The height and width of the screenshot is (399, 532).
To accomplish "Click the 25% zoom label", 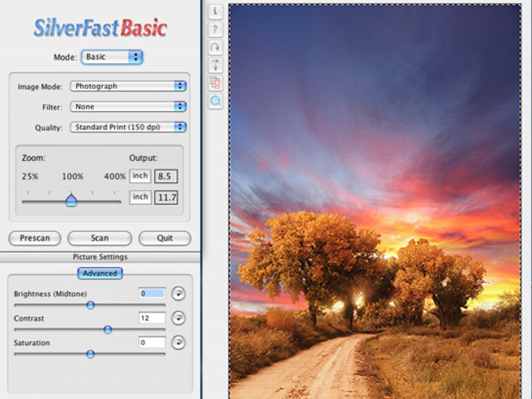I will pos(30,177).
